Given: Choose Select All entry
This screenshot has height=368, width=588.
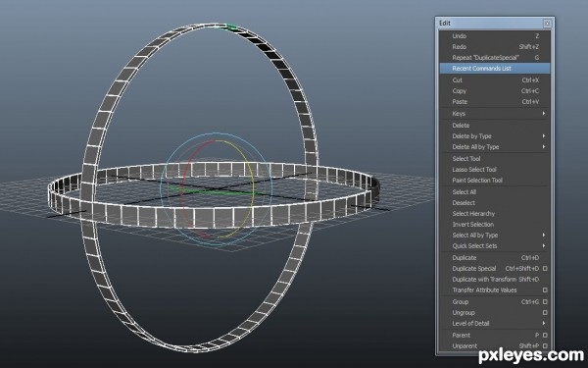Looking at the screenshot, I should tap(495, 192).
